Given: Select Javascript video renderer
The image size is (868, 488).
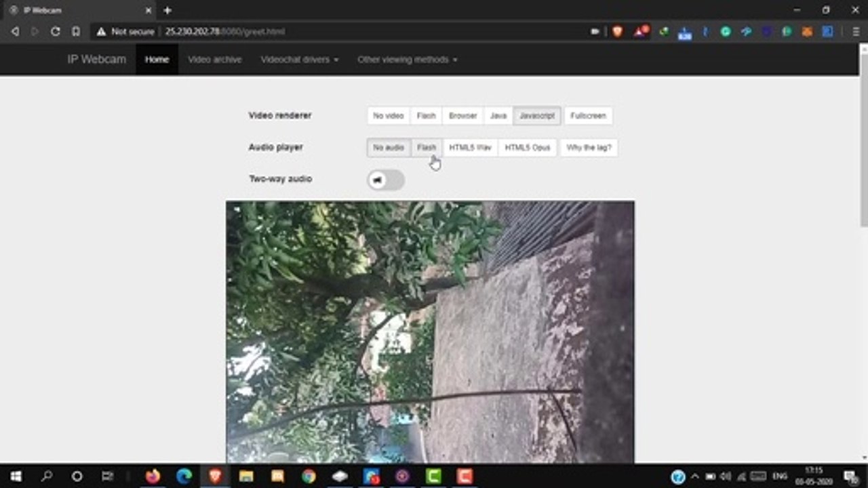Looking at the screenshot, I should [x=537, y=116].
